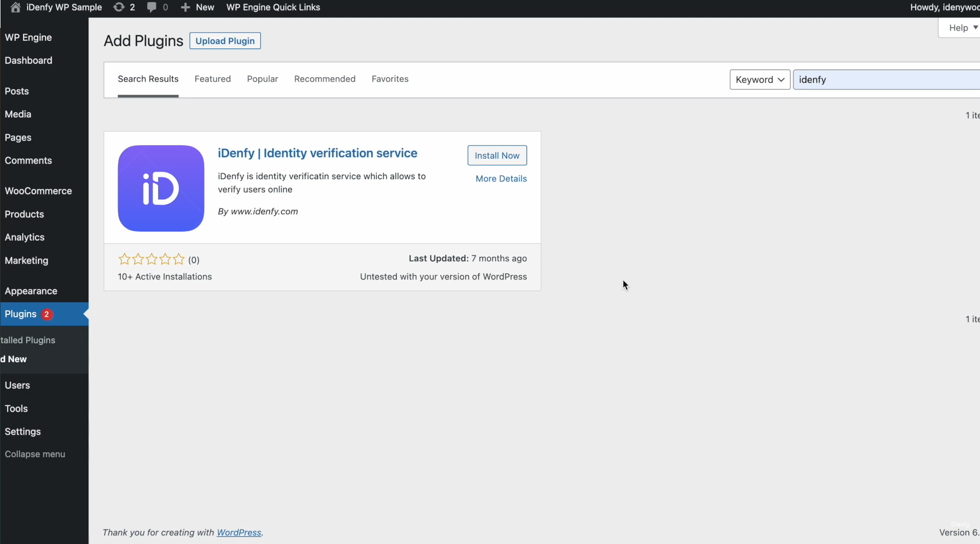
Task: Click the iDenfy plugin logo
Action: tap(160, 188)
